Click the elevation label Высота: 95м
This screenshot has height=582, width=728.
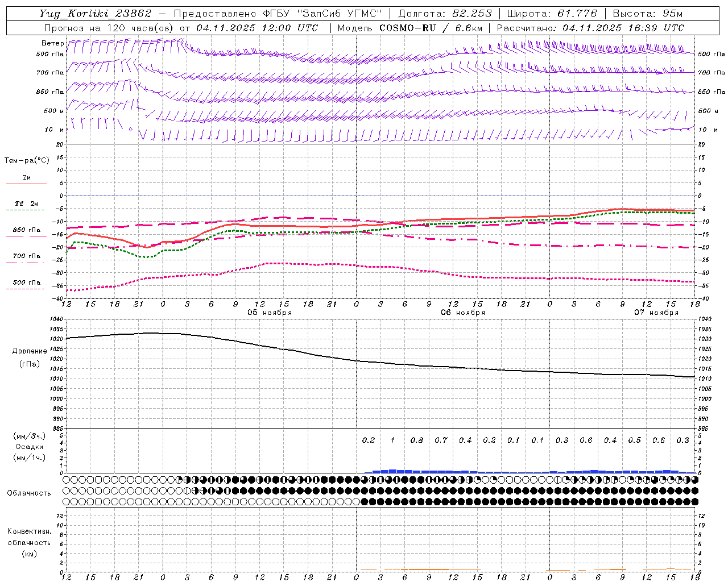pos(648,14)
